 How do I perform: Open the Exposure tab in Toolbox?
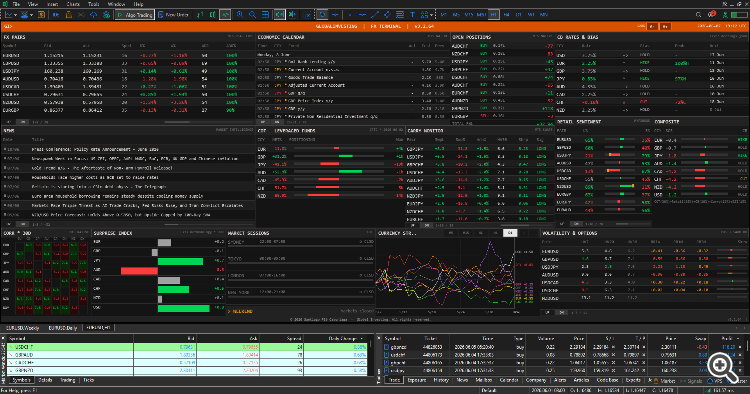pyautogui.click(x=417, y=380)
